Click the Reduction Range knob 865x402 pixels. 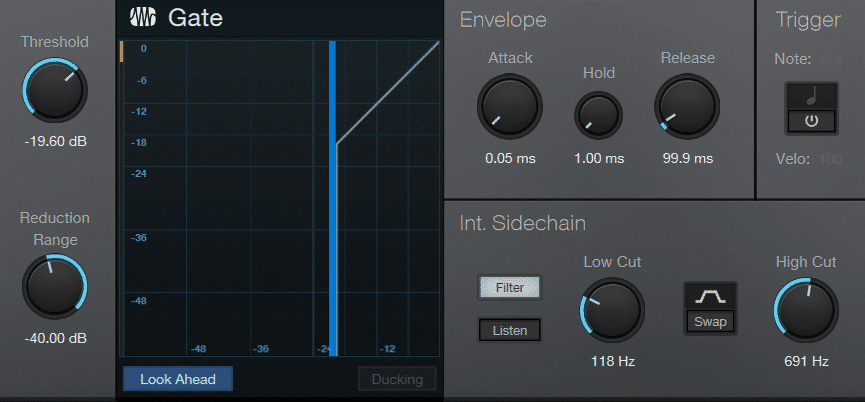[55, 287]
